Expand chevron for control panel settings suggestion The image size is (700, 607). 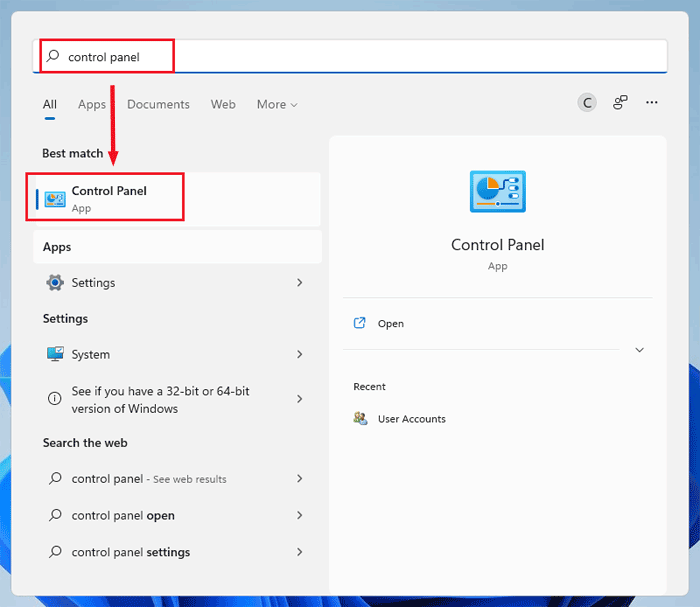pyautogui.click(x=300, y=552)
